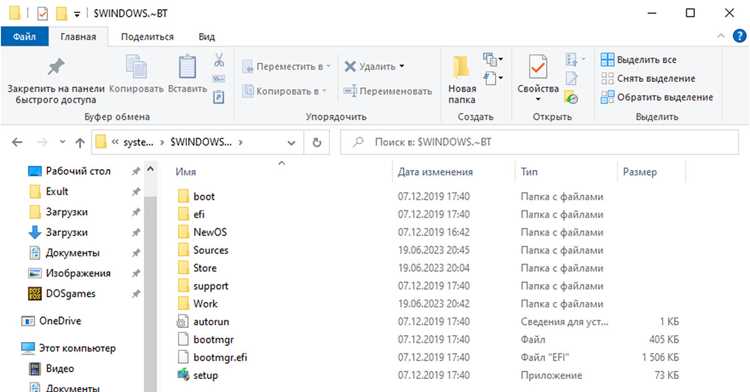The image size is (750, 392).
Task: Open Изображения in navigation pane
Action: [69, 273]
